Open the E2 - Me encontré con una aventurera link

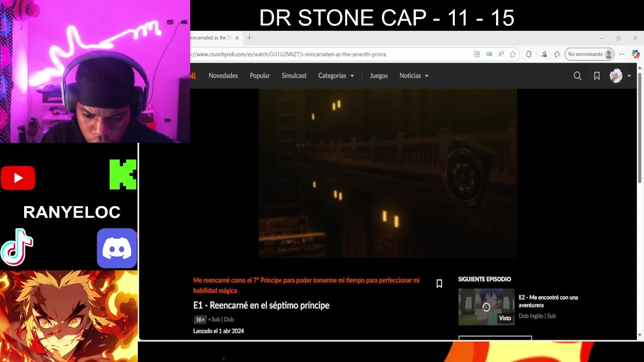548,301
